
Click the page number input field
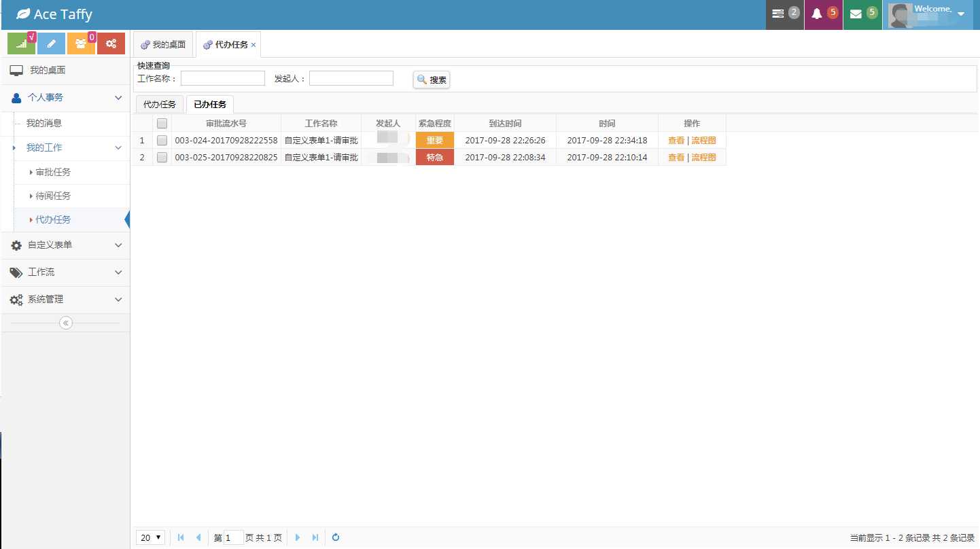tap(233, 537)
